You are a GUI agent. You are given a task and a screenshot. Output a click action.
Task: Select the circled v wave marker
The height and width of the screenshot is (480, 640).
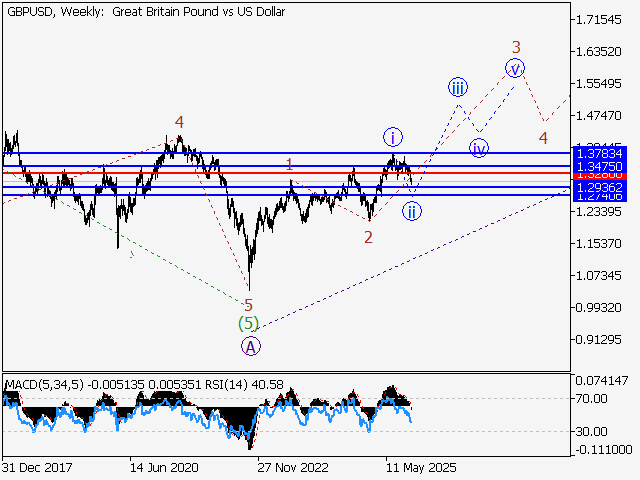pos(514,68)
